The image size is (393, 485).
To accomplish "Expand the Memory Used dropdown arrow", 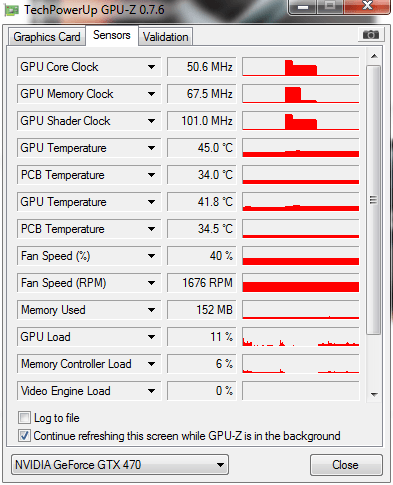I will click(x=151, y=310).
